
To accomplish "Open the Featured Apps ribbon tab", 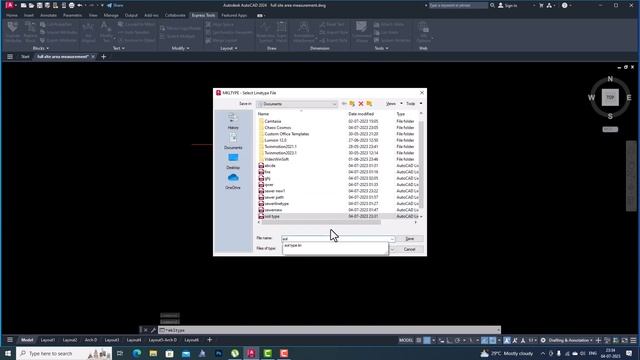I will 234,16.
